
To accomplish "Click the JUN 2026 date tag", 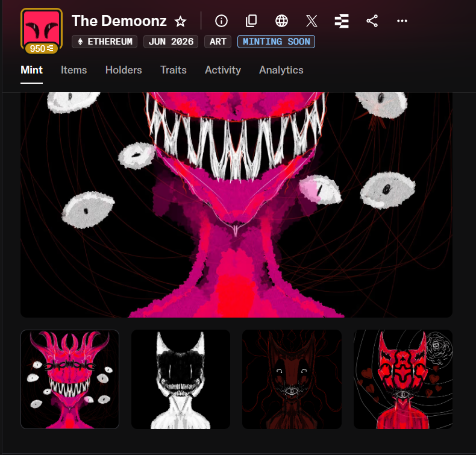I will click(x=171, y=42).
